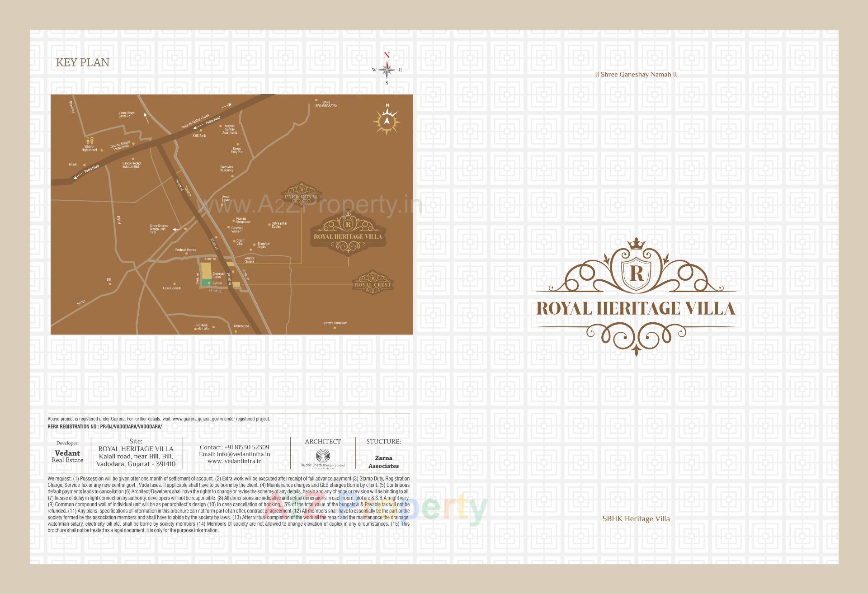This screenshot has width=868, height=594.
Task: Select the Garden marker dot on the map
Action: [x=208, y=282]
